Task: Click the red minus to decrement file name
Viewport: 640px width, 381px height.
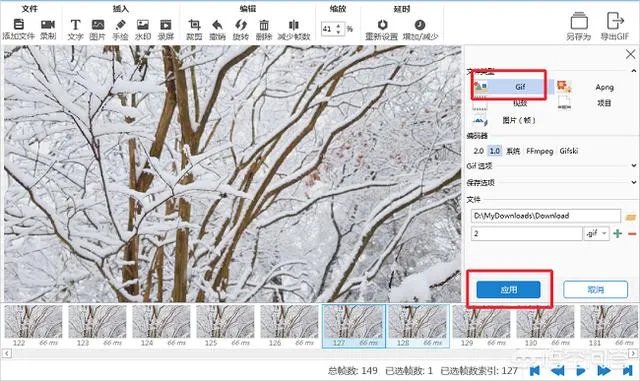Action: coord(632,234)
